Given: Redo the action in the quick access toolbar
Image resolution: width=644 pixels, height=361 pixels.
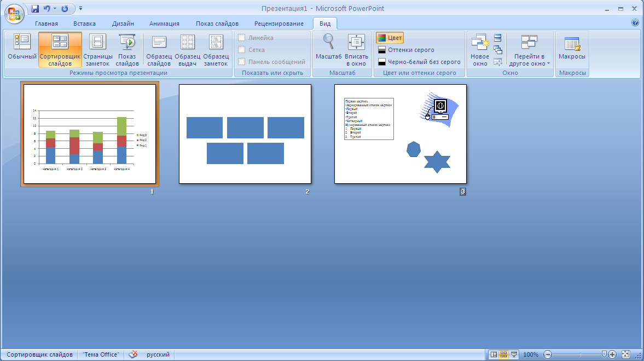Looking at the screenshot, I should (65, 9).
